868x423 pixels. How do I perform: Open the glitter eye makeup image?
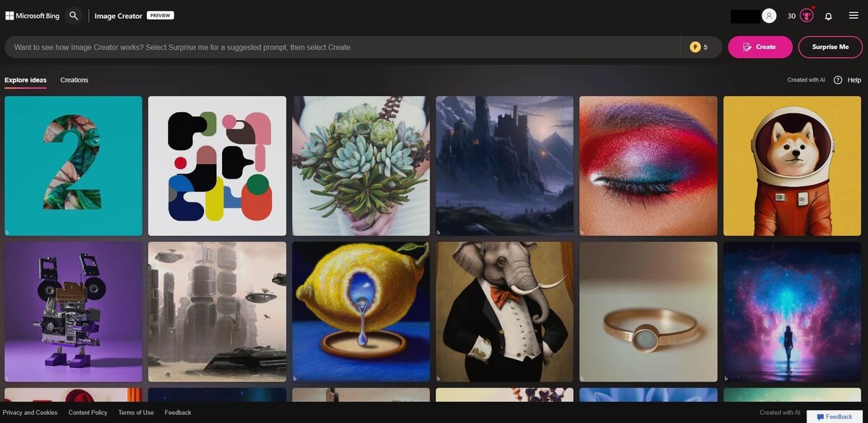(648, 166)
